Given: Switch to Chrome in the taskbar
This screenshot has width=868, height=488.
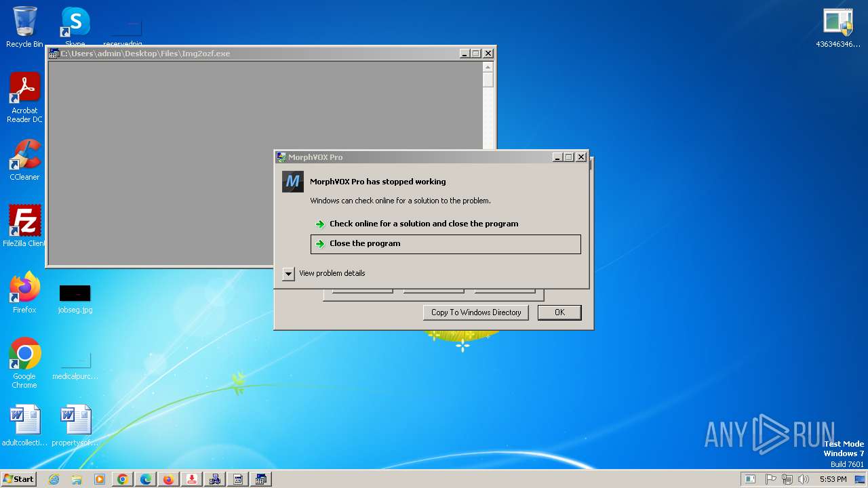Looking at the screenshot, I should coord(123,479).
